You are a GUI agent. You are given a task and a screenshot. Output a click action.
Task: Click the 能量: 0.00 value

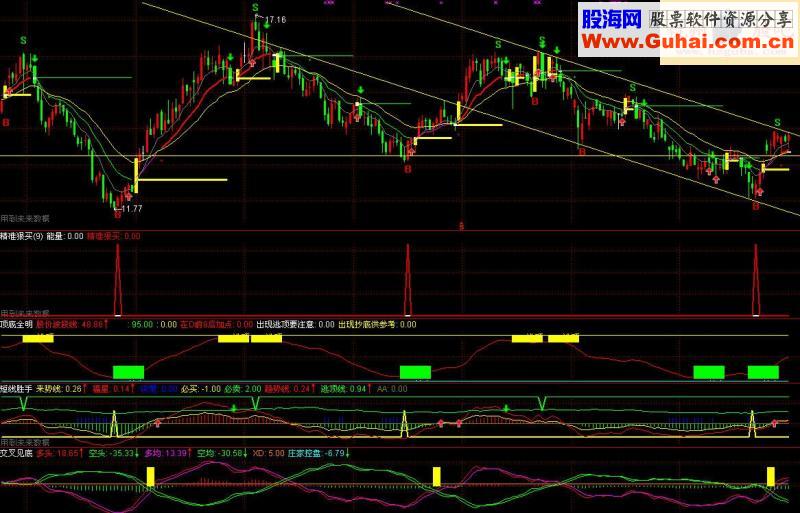pos(64,236)
